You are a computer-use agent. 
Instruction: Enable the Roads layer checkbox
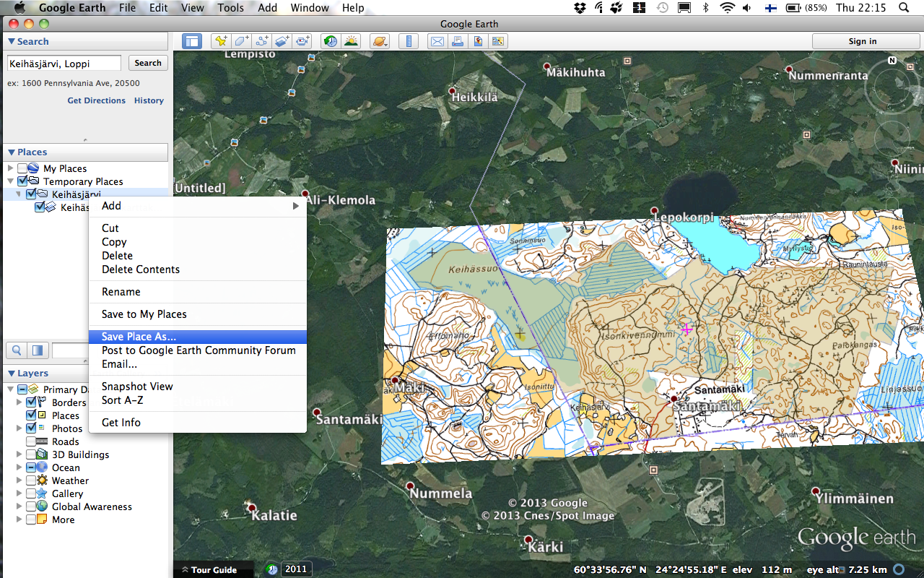click(31, 441)
